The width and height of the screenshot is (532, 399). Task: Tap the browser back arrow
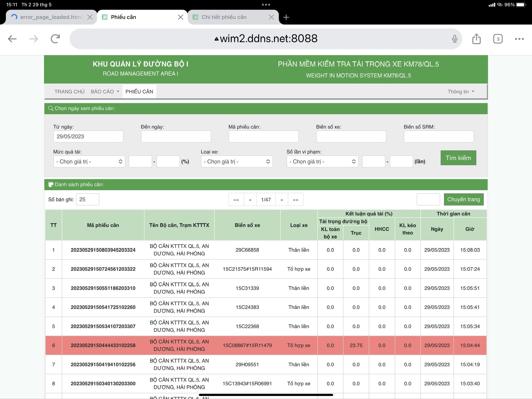point(12,39)
